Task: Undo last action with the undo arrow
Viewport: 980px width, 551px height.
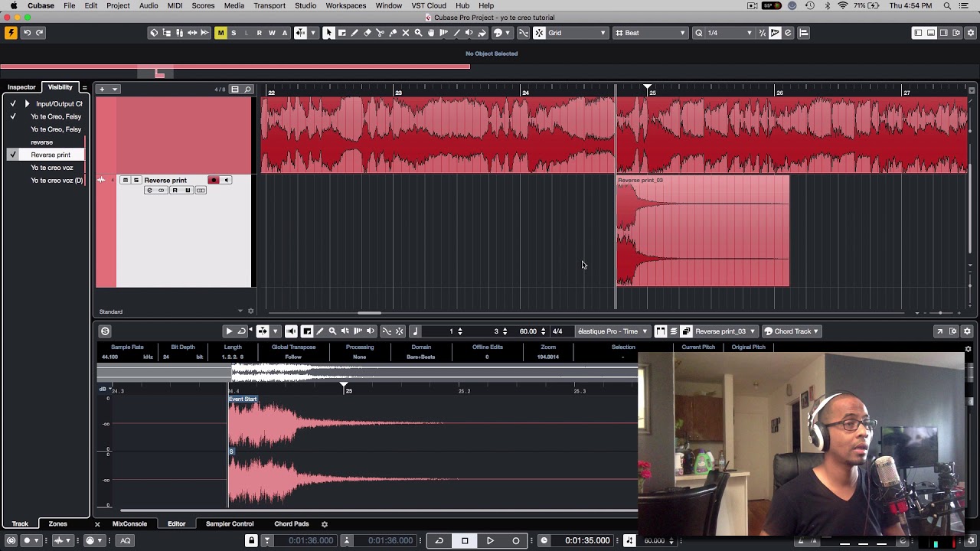Action: click(x=27, y=33)
